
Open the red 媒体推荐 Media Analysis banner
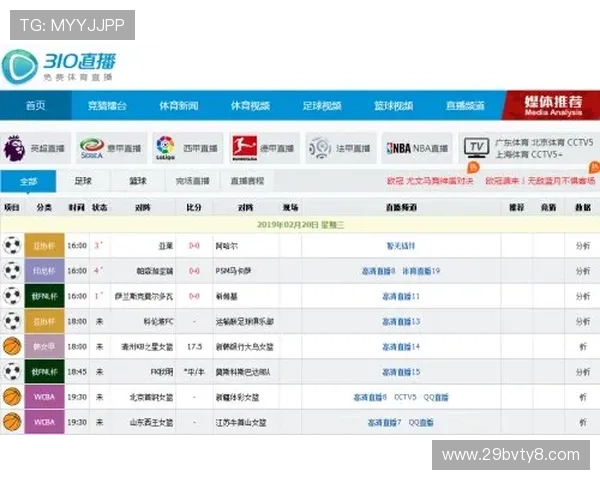[x=552, y=105]
